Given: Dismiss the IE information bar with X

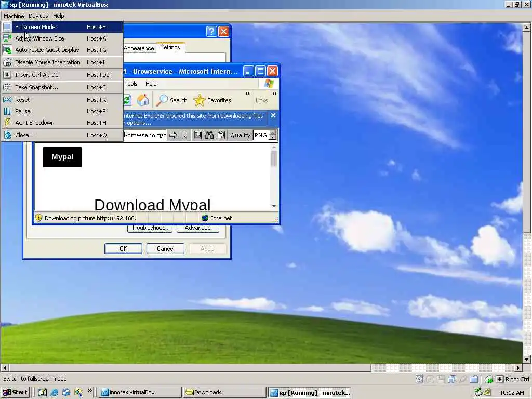Looking at the screenshot, I should pos(273,116).
